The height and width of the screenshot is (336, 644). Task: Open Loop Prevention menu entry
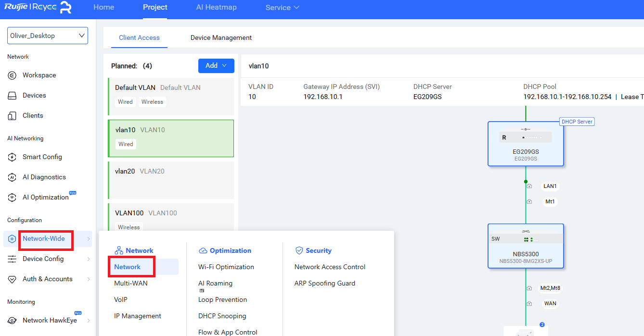(222, 299)
